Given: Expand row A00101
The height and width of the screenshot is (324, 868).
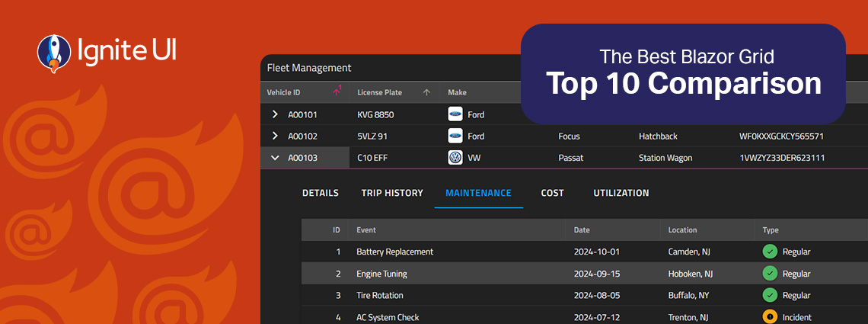Looking at the screenshot, I should pyautogui.click(x=275, y=114).
